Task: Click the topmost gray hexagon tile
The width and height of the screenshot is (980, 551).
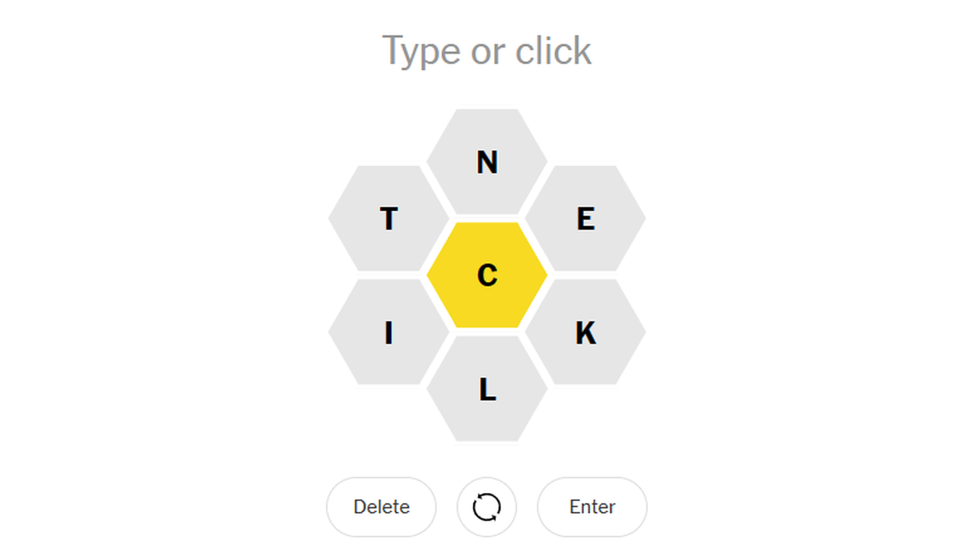Action: point(487,162)
